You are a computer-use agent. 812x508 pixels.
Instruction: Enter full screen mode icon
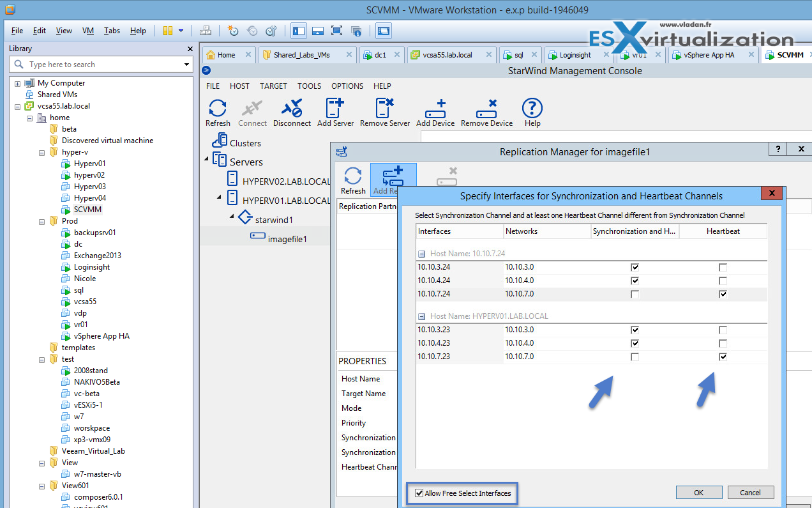pos(337,30)
